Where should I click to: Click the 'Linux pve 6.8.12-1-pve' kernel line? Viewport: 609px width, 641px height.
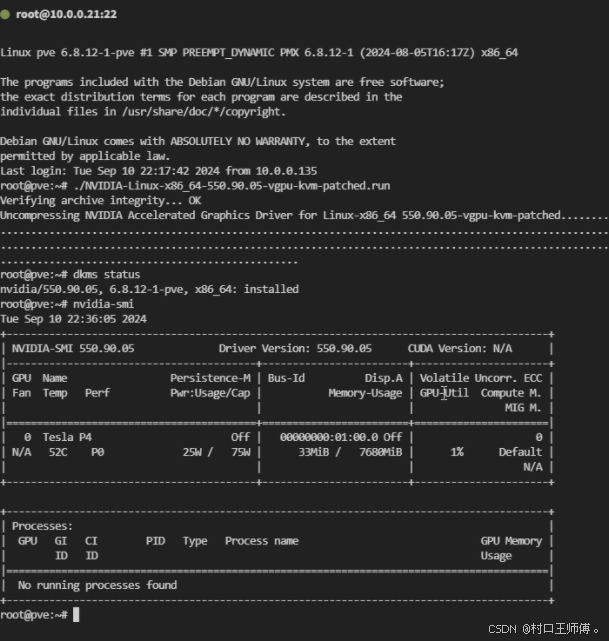pyautogui.click(x=259, y=53)
